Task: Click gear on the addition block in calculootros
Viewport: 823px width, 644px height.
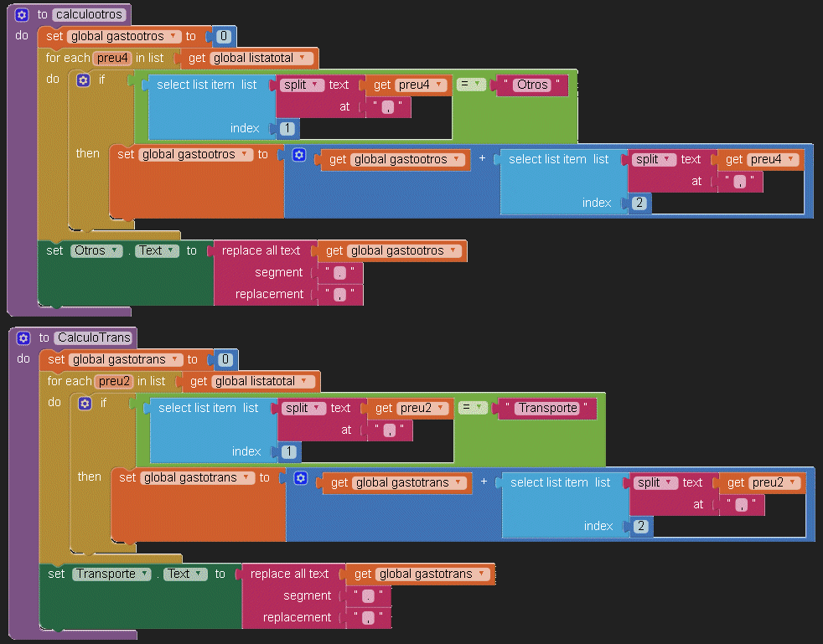Action: pos(299,156)
